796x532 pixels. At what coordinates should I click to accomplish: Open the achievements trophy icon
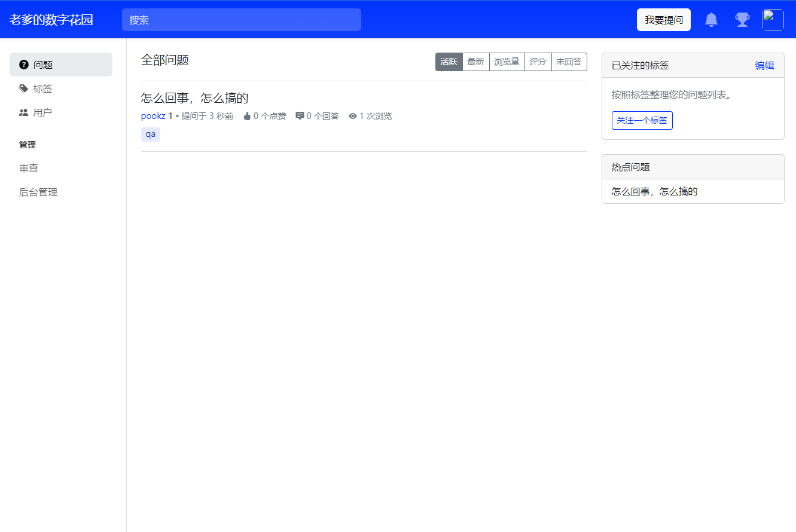pos(742,19)
